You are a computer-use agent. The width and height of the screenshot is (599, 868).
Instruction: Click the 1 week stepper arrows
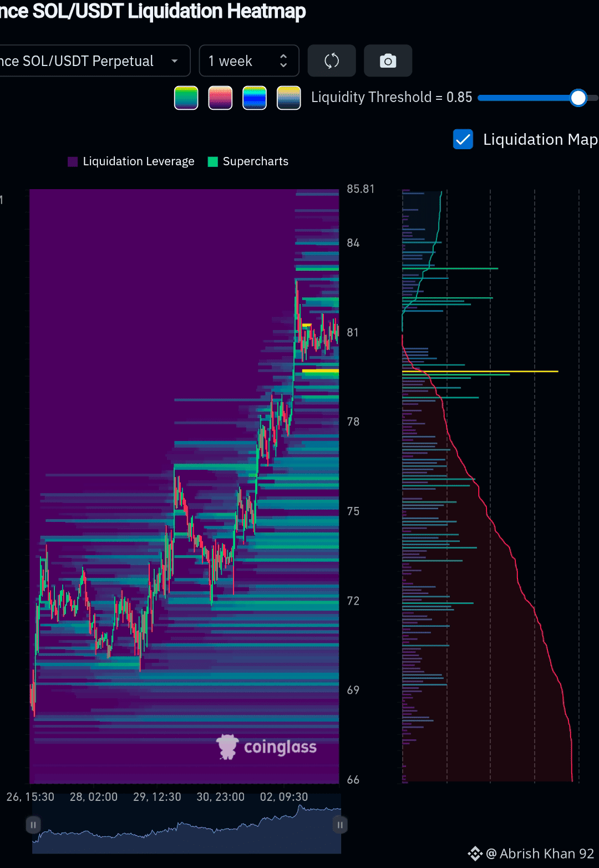(x=283, y=60)
